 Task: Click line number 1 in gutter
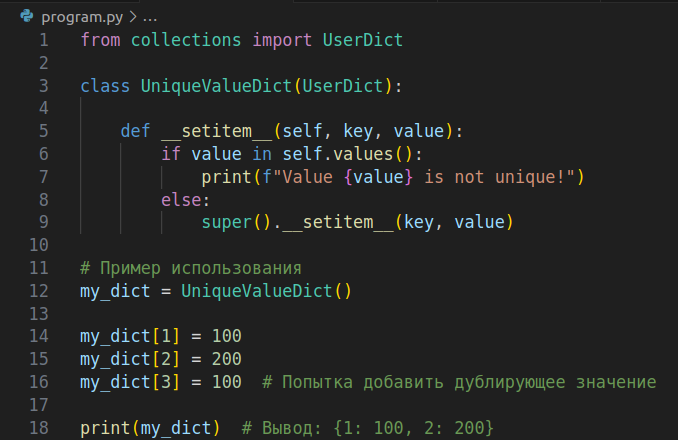click(44, 40)
